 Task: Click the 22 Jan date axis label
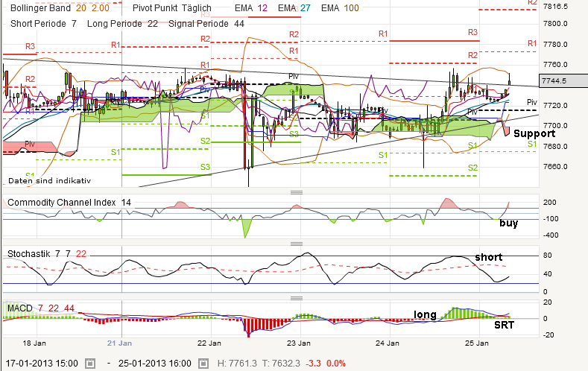click(209, 343)
